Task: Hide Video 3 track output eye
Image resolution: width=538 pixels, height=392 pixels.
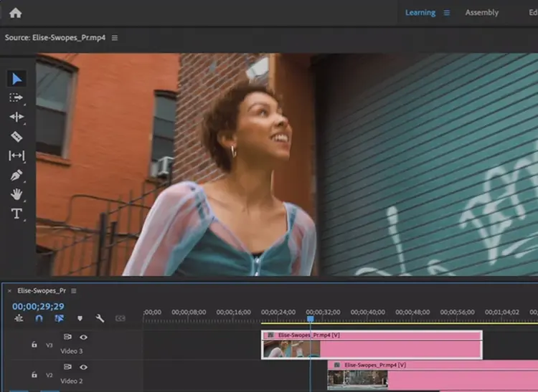Action: click(x=84, y=337)
